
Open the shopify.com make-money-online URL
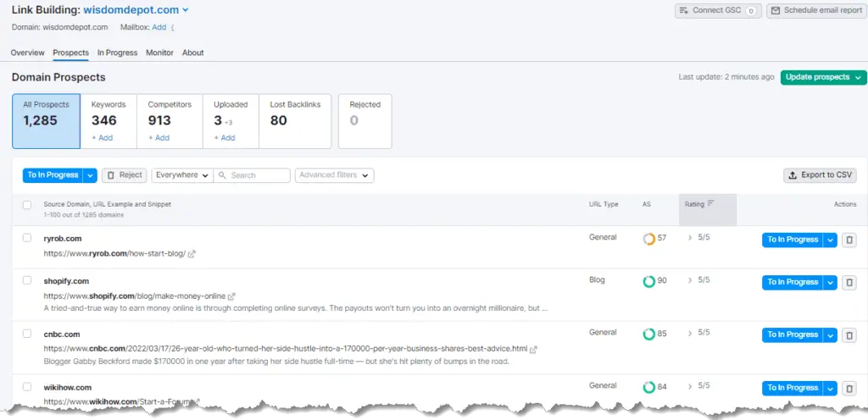pyautogui.click(x=135, y=296)
